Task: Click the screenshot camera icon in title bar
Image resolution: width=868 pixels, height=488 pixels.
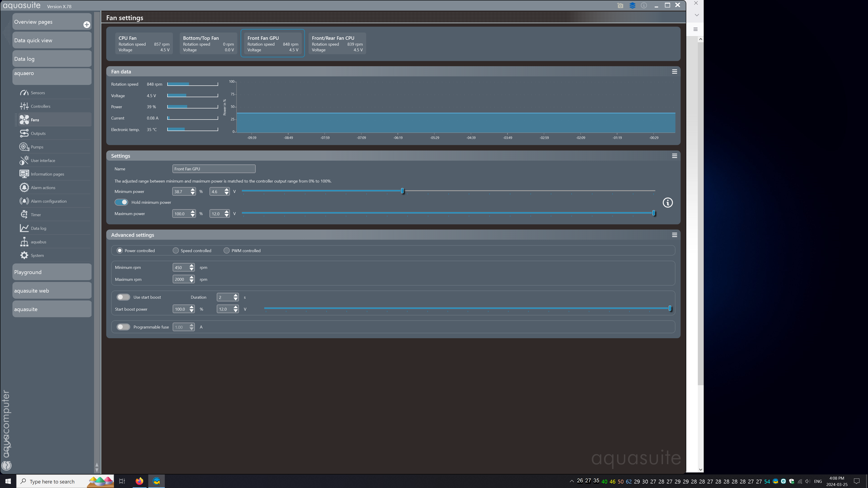Action: [x=620, y=5]
